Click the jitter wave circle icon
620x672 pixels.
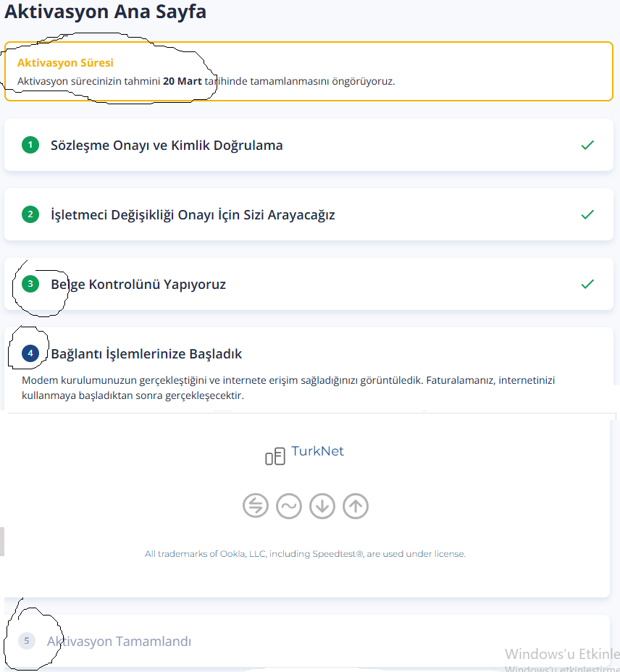(x=289, y=506)
